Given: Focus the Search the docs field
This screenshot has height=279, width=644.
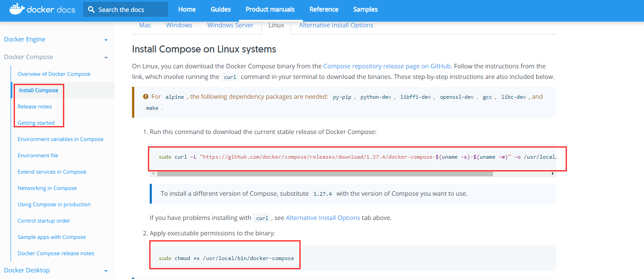Looking at the screenshot, I should (125, 9).
